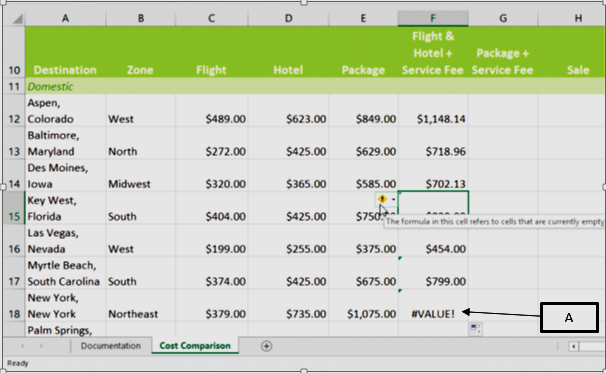This screenshot has width=606, height=373.
Task: Open the error options dropdown arrow
Action: tap(393, 199)
